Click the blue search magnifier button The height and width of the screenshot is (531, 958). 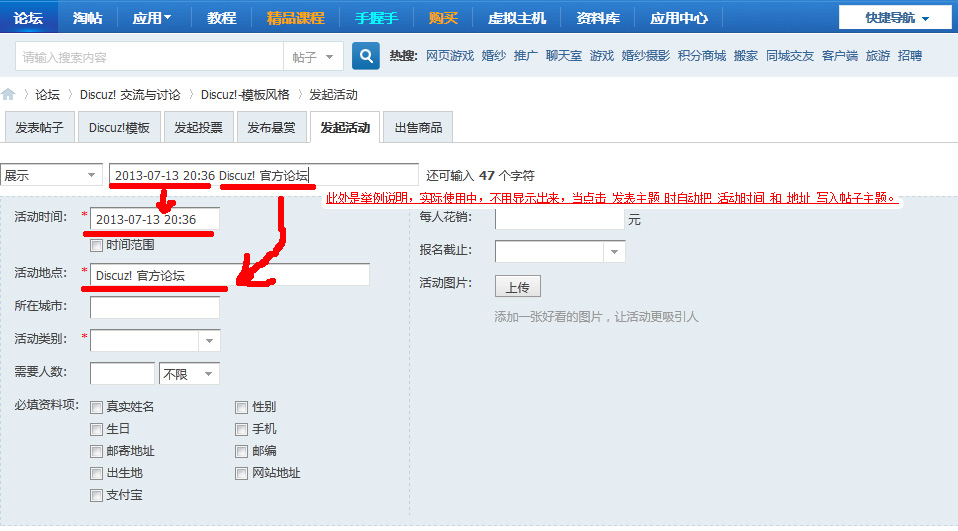coord(365,56)
